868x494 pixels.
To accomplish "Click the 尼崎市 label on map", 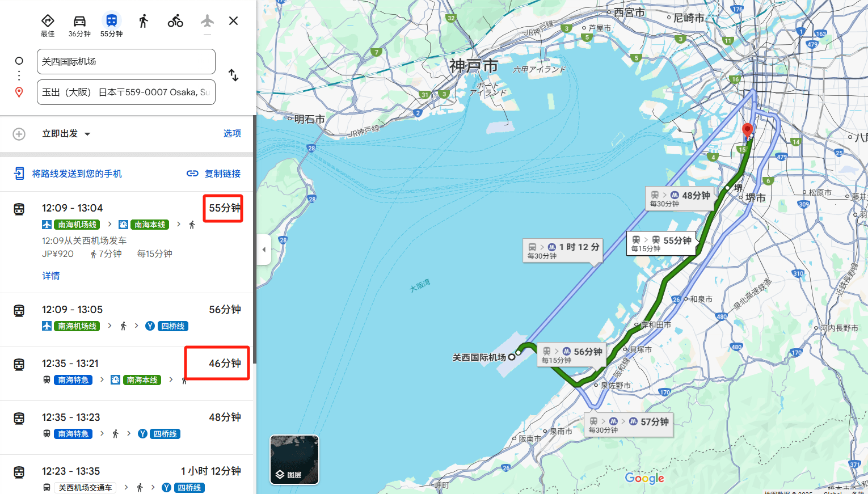I will click(x=689, y=18).
